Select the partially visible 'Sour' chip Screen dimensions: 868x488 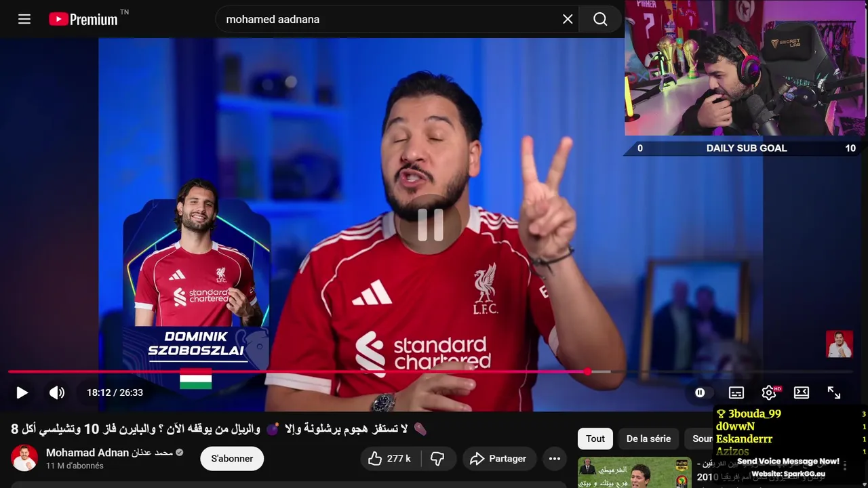[x=701, y=439]
